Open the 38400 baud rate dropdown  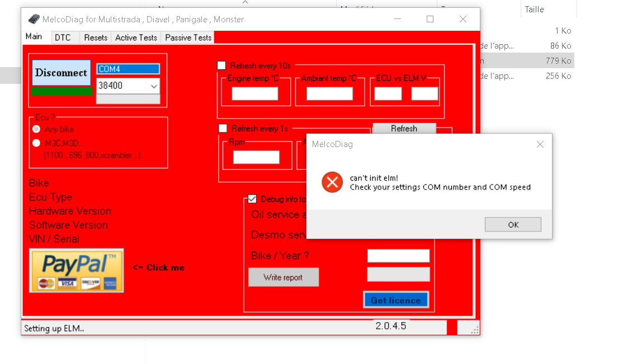[154, 86]
